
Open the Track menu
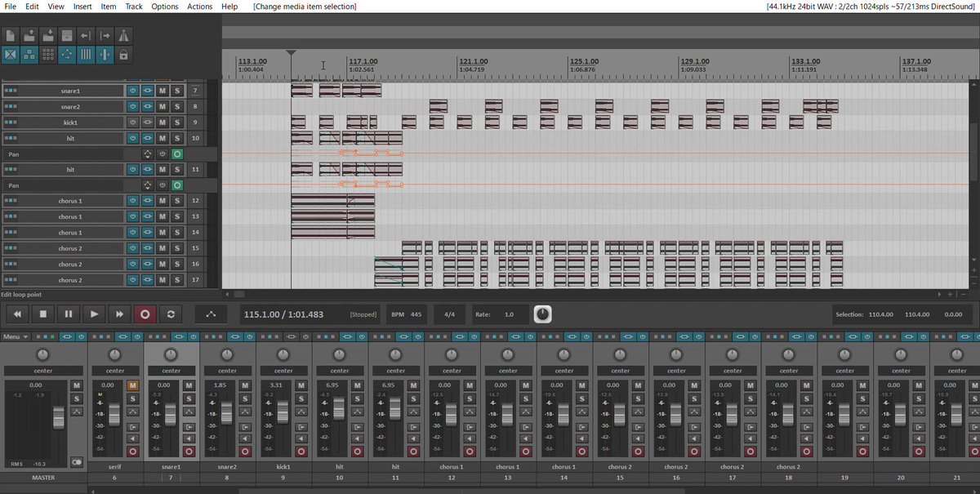coord(133,7)
